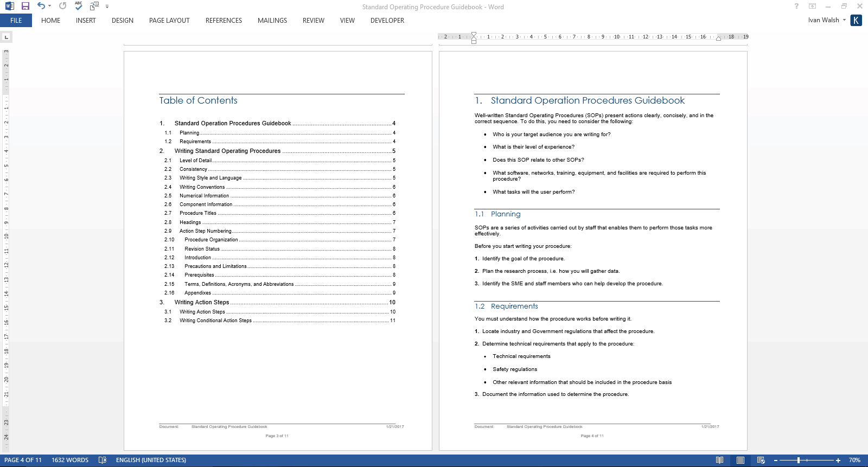
Task: Click 'Procedure Titles' TOC entry
Action: [x=198, y=213]
